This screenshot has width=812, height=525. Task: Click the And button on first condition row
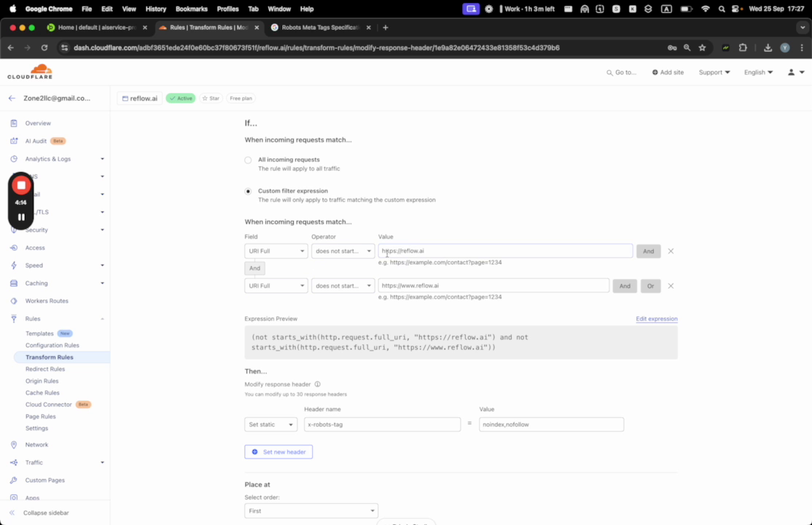pos(648,251)
